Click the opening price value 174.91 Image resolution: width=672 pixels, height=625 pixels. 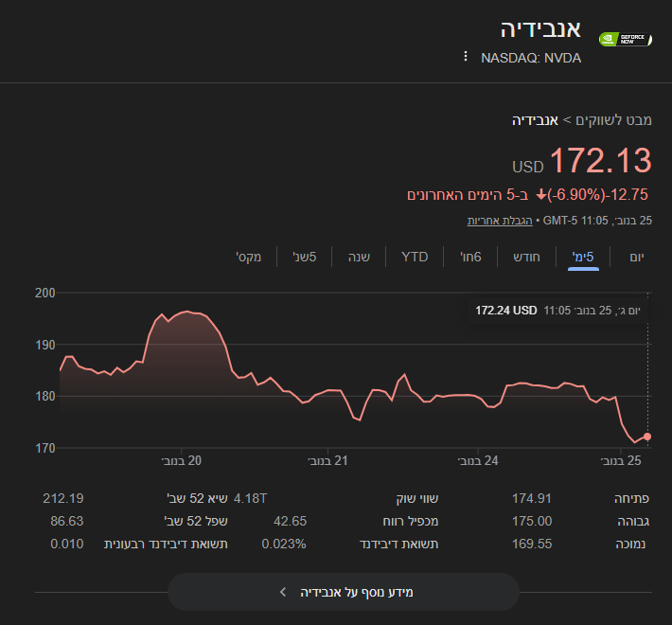coord(532,498)
